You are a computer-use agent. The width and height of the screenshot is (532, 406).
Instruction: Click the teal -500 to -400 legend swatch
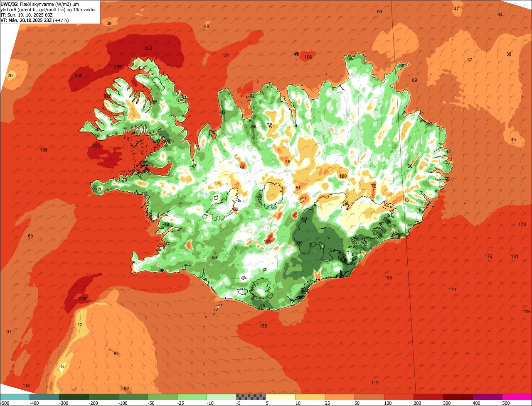click(x=15, y=396)
